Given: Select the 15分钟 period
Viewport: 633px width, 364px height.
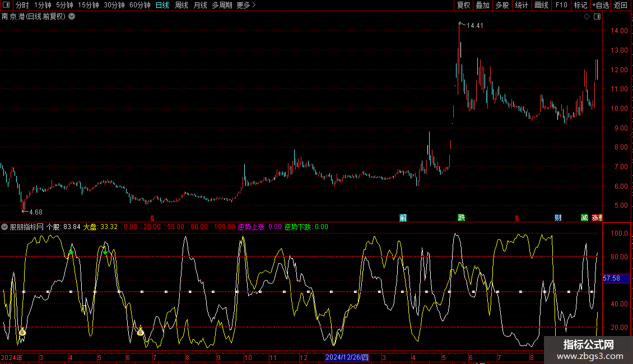Looking at the screenshot, I should 89,5.
